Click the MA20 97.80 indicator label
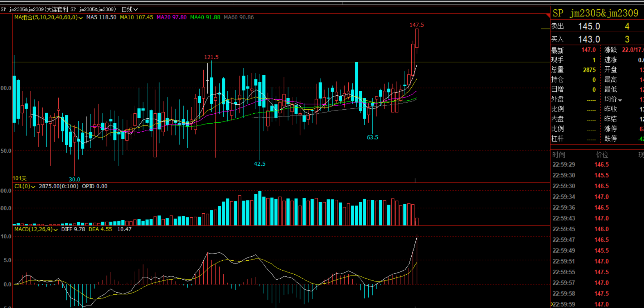The height and width of the screenshot is (308, 644). (x=171, y=17)
